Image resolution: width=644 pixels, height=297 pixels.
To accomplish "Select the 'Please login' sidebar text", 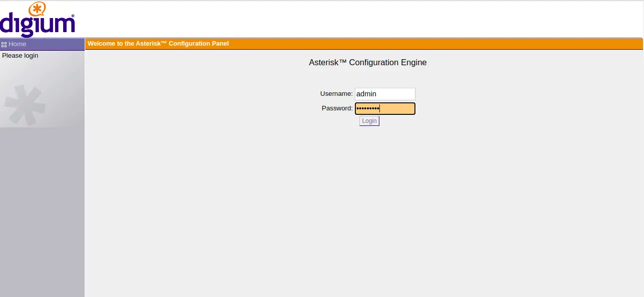I will click(x=20, y=56).
